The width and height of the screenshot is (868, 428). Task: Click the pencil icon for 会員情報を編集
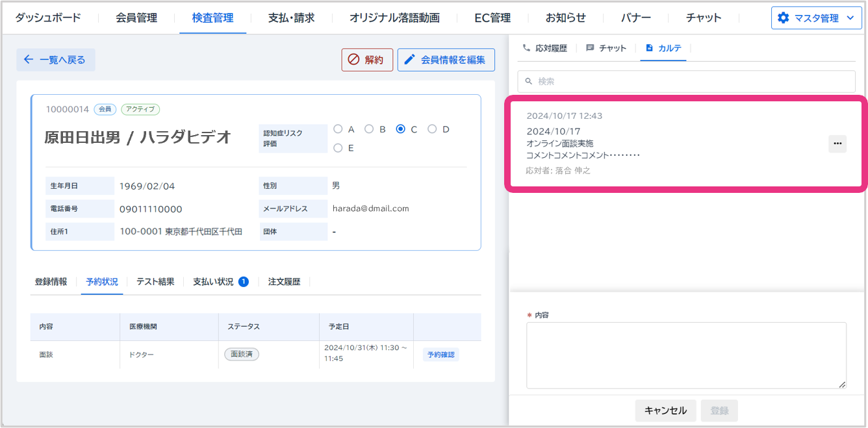point(409,60)
